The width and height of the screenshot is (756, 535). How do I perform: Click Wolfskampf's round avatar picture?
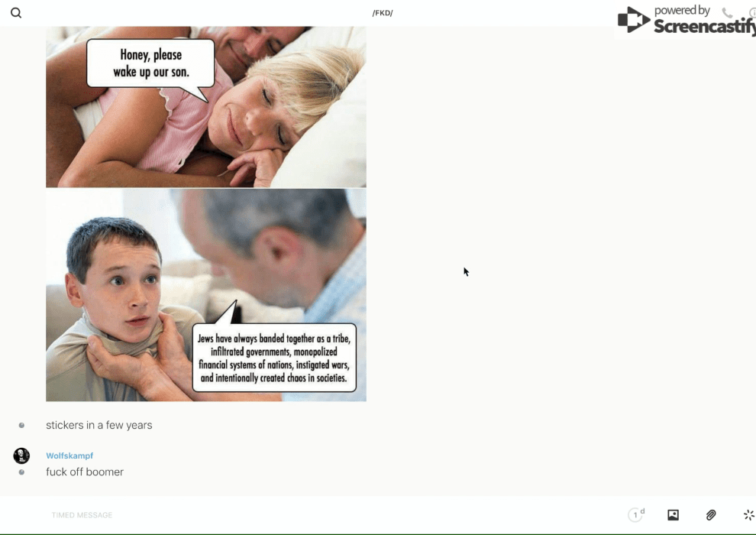pos(21,456)
